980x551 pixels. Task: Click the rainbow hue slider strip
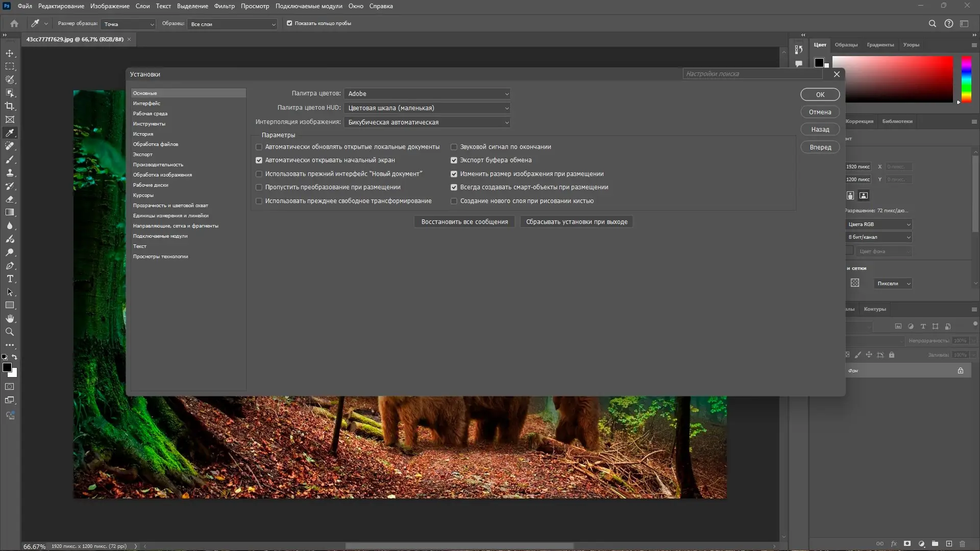966,79
